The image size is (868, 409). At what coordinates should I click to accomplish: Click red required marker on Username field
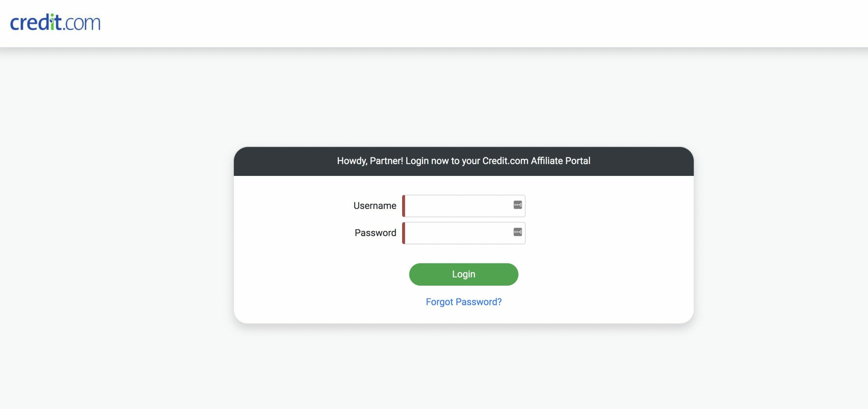tap(403, 206)
